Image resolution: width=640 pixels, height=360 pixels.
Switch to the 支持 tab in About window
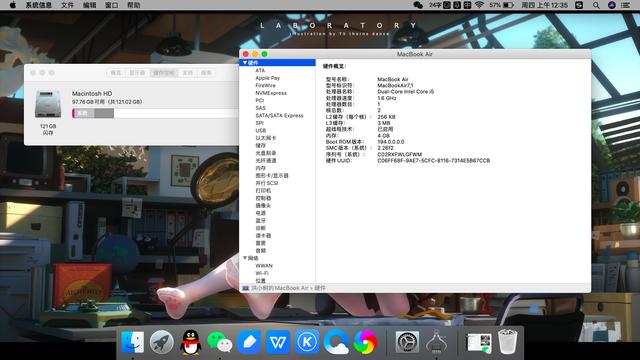tap(187, 73)
